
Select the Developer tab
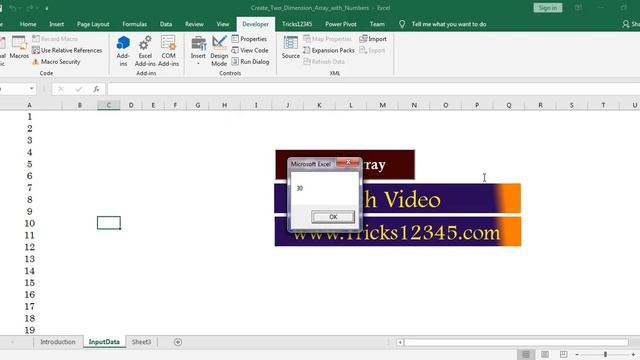pyautogui.click(x=256, y=24)
